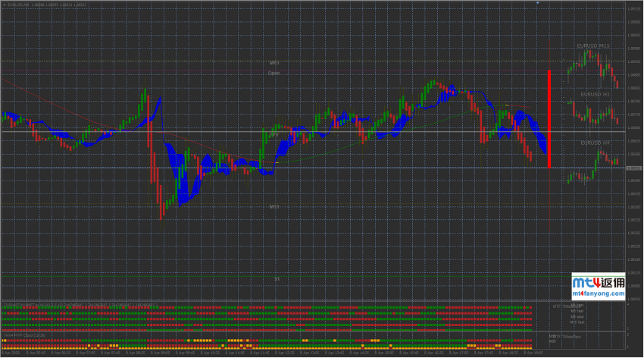
Task: Select the EURUSD H4 mini chart label
Action: pos(595,143)
